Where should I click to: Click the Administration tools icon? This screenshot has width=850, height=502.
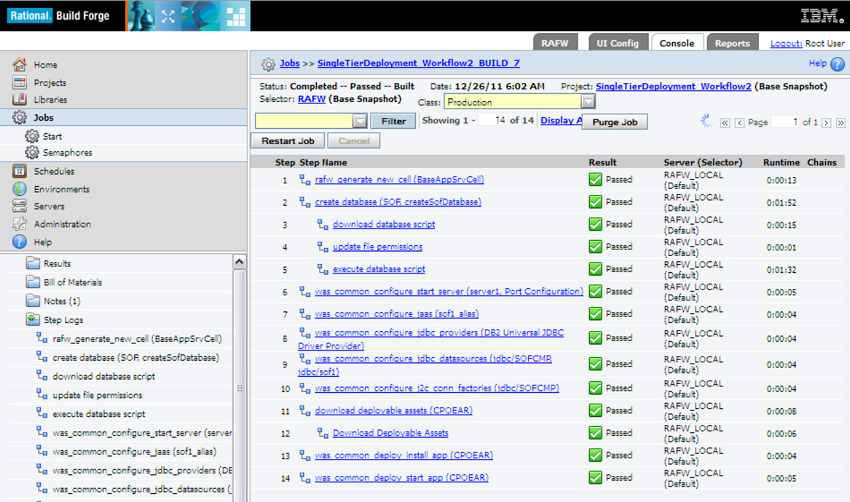point(20,223)
